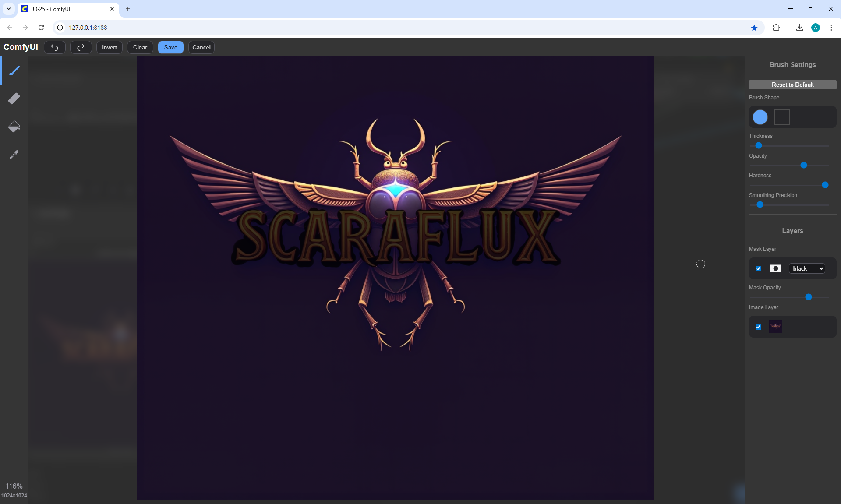Viewport: 841px width, 504px height.
Task: Click the Image Layer thumbnail
Action: [x=776, y=326]
